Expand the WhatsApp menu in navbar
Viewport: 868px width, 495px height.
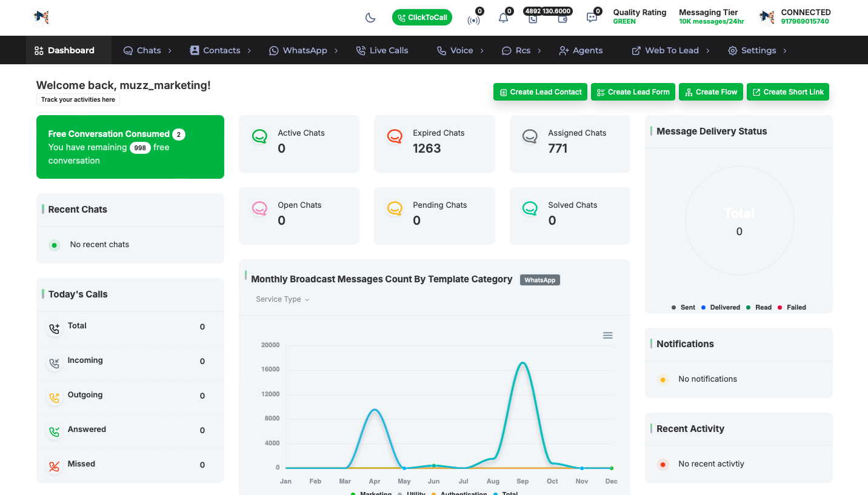click(x=304, y=50)
